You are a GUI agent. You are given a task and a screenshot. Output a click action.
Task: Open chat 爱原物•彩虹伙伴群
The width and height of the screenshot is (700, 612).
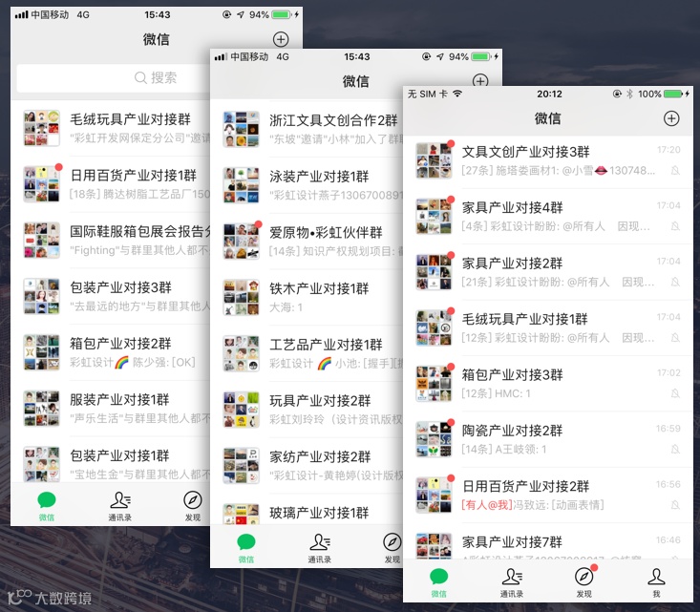point(307,242)
